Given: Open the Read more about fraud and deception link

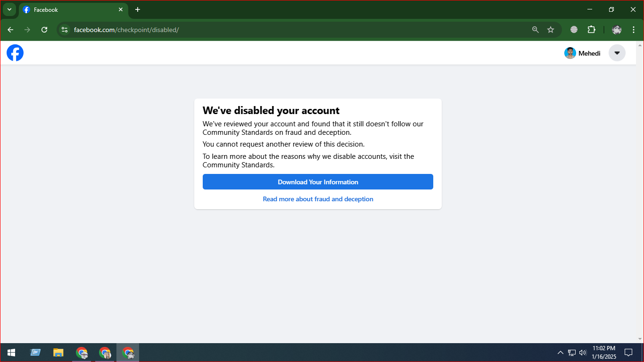Looking at the screenshot, I should click(x=318, y=199).
